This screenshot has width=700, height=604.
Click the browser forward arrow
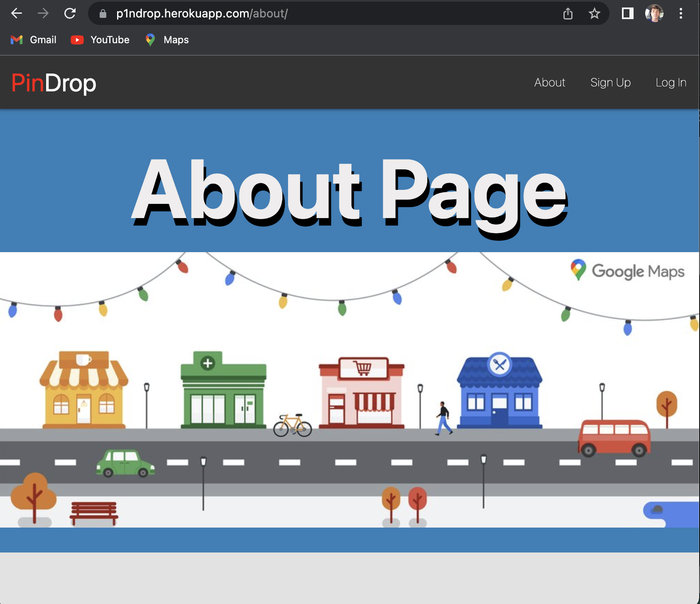pyautogui.click(x=43, y=14)
